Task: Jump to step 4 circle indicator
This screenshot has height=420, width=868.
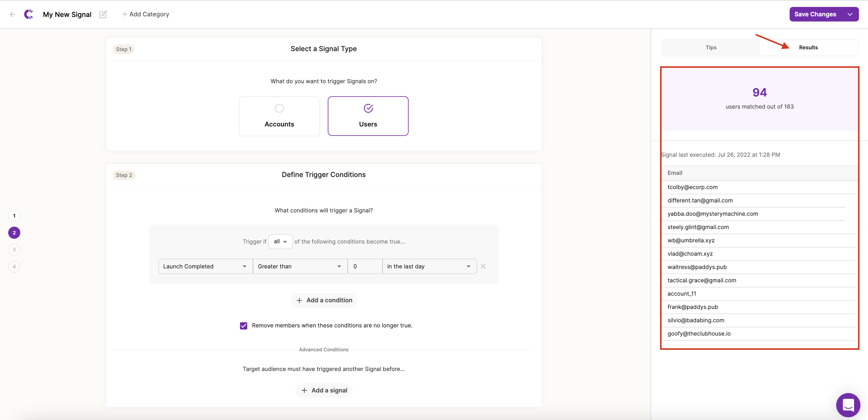Action: coord(14,266)
